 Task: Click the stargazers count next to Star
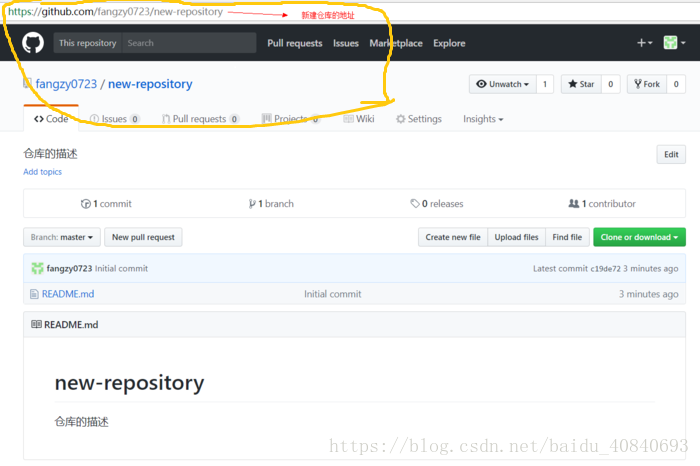click(611, 84)
